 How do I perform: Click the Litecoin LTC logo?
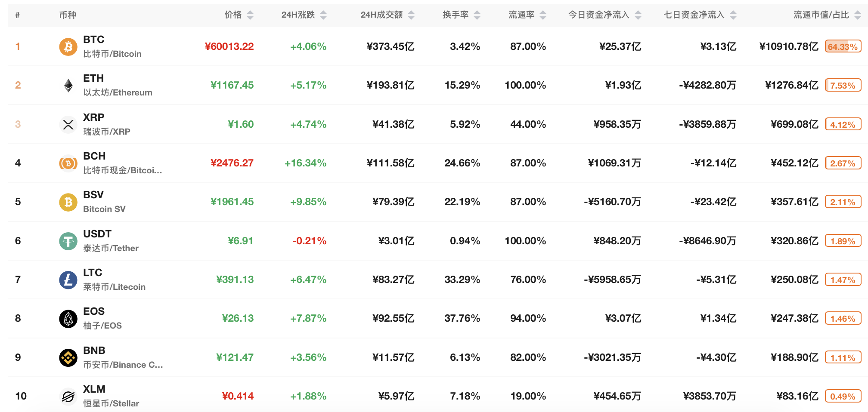click(68, 280)
